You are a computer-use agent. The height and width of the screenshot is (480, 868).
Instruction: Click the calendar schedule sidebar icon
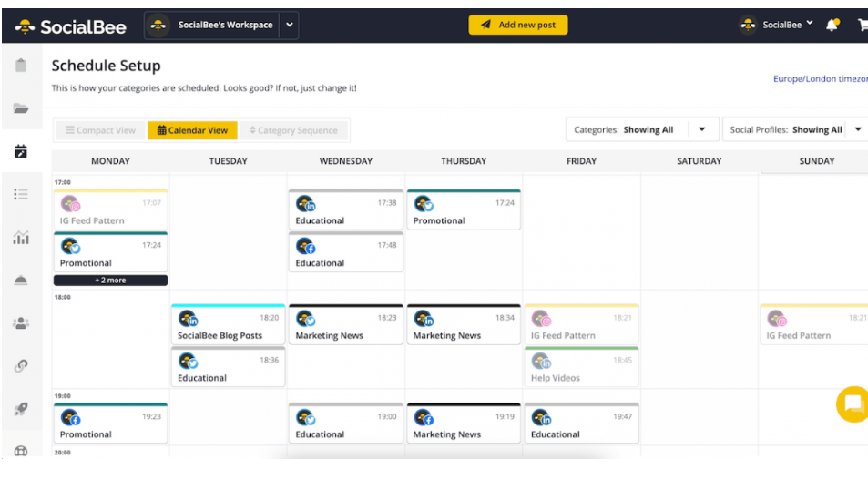[21, 151]
